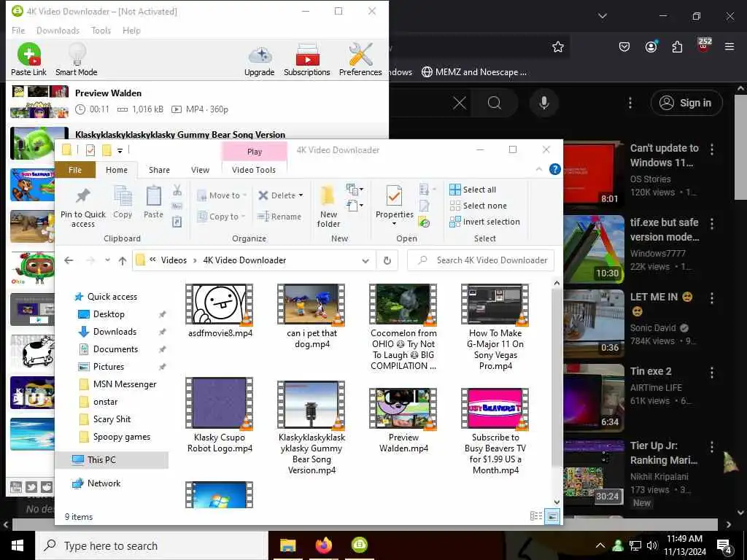The image size is (747, 560).
Task: Open Downloads in navigation pane
Action: tap(115, 332)
